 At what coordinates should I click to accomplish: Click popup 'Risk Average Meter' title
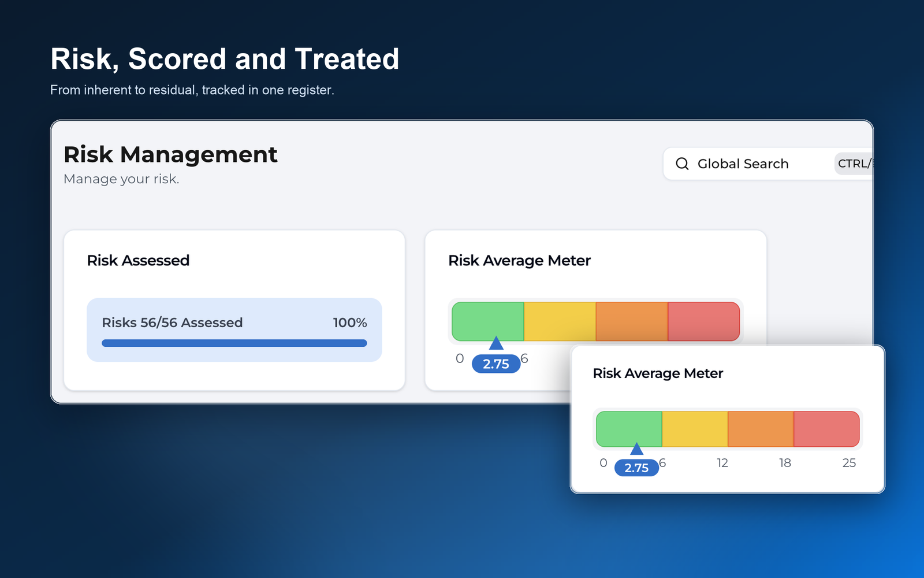pyautogui.click(x=658, y=373)
